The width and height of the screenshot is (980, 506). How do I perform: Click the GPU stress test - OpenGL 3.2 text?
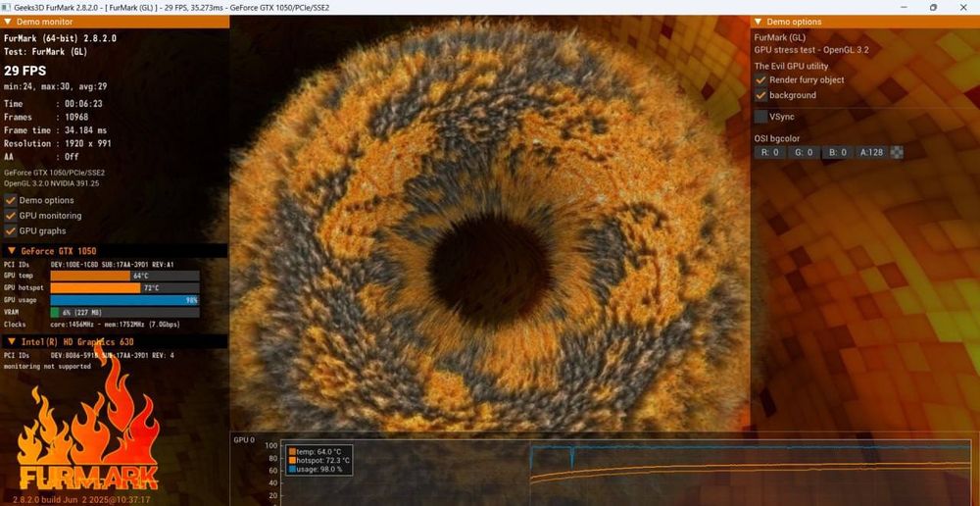(811, 50)
